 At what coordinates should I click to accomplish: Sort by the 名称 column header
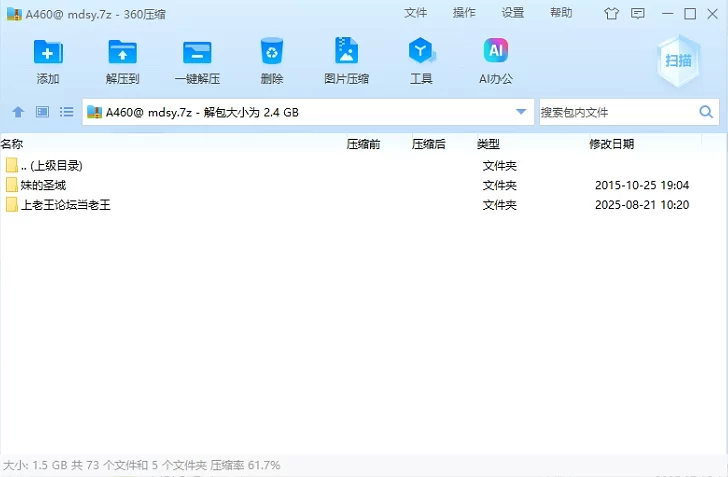12,144
